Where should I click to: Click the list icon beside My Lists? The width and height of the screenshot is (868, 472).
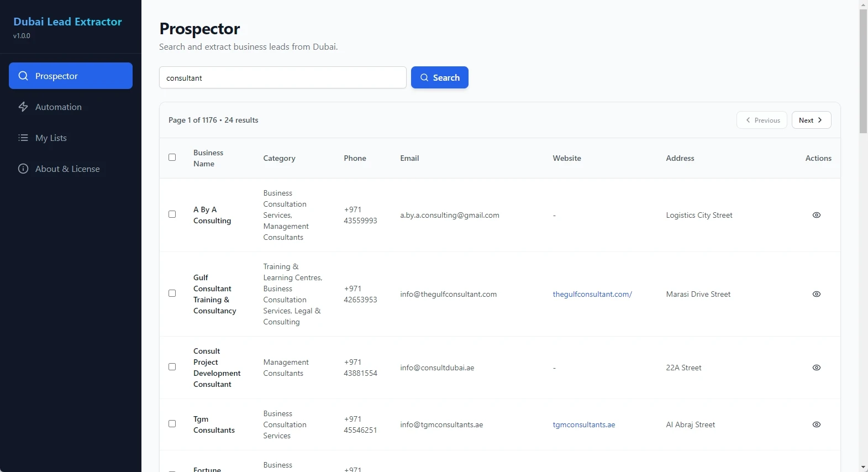tap(23, 138)
